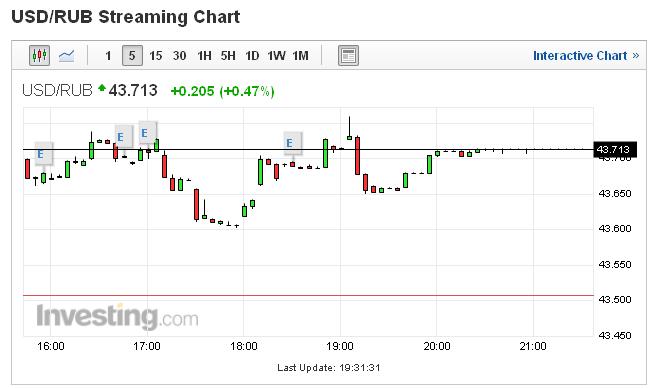Click the Last Update: 19:31:31 text
Viewport: 649px width, 388px height.
(329, 368)
